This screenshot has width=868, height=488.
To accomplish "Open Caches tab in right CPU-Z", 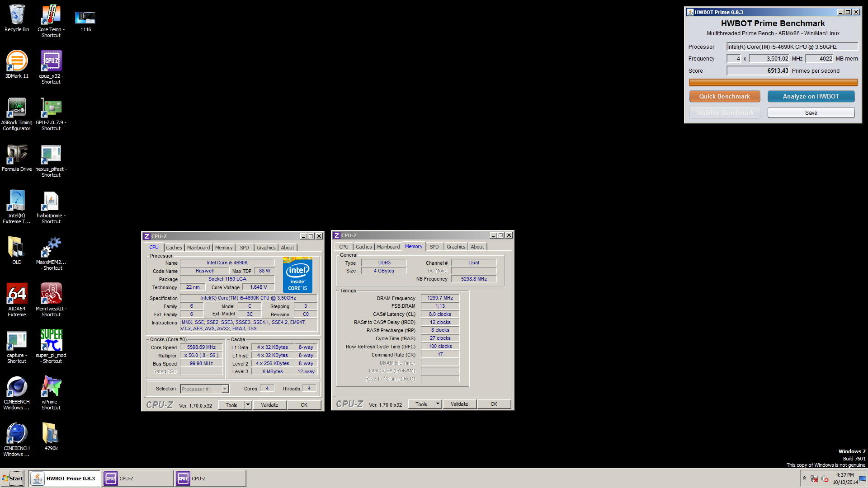I will [x=363, y=247].
